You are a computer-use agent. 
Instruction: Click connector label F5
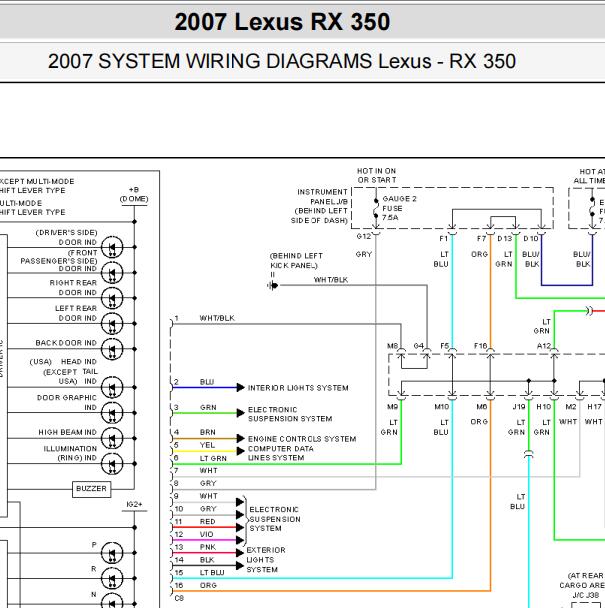pyautogui.click(x=444, y=346)
